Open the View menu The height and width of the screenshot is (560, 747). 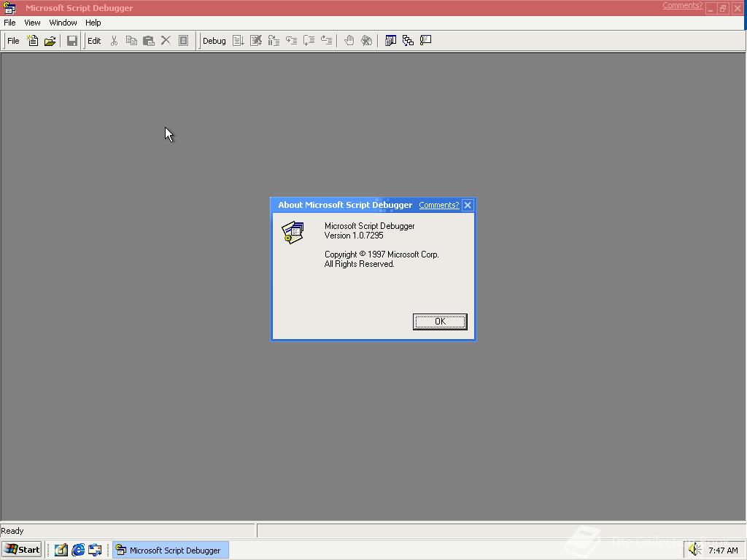pos(32,23)
